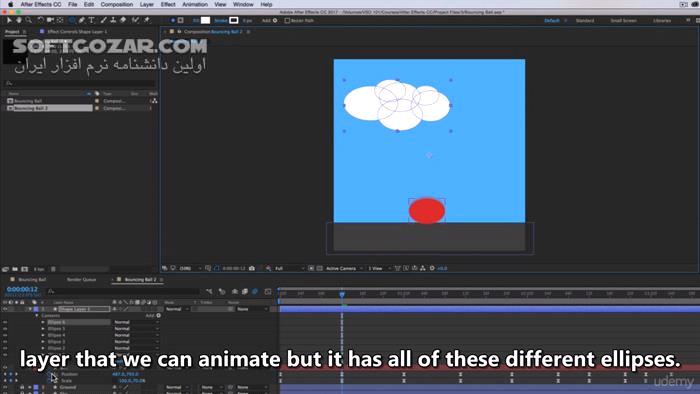Viewport: 700px width, 394px height.
Task: Open the viewer resolution Full dropdown
Action: 289,268
